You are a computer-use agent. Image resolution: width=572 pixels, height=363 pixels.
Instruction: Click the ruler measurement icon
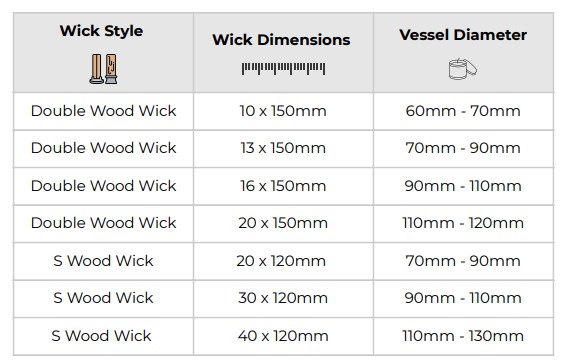coord(283,69)
